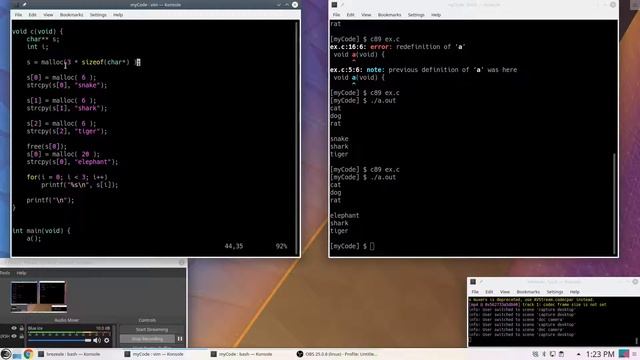Open View menu in small log Konsole window
This screenshot has height=360, width=640.
(x=505, y=292)
